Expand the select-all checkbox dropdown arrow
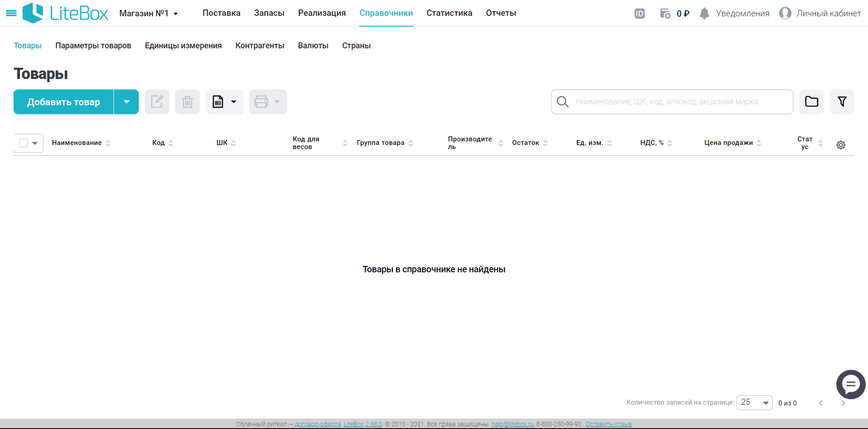Viewport: 868px width, 429px height. pyautogui.click(x=35, y=143)
